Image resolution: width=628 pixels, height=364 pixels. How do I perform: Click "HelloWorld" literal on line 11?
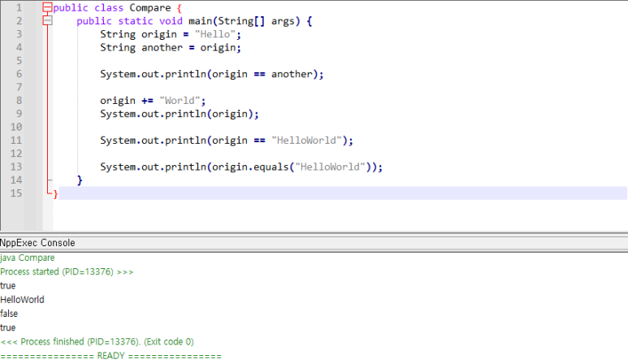(306, 141)
